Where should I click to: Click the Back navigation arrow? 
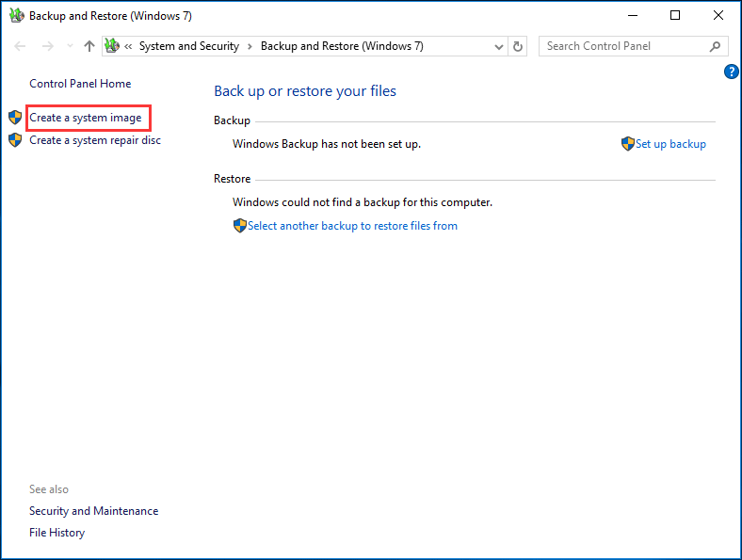tap(20, 46)
